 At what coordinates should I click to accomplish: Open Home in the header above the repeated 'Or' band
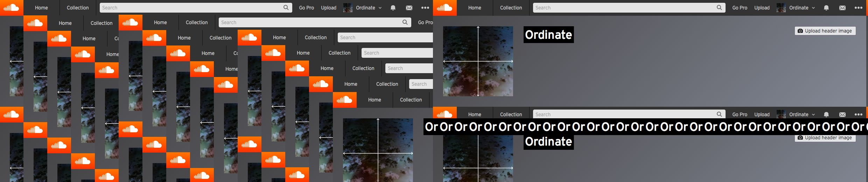click(475, 114)
